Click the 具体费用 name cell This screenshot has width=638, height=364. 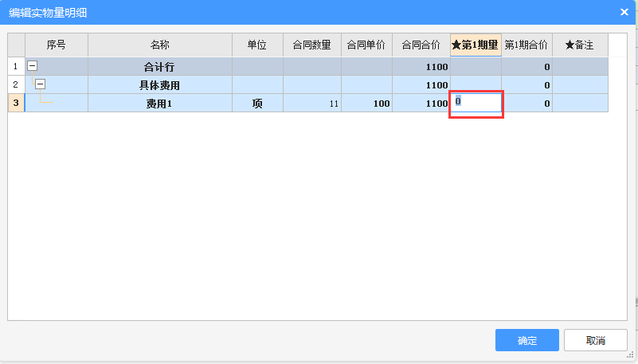click(159, 84)
